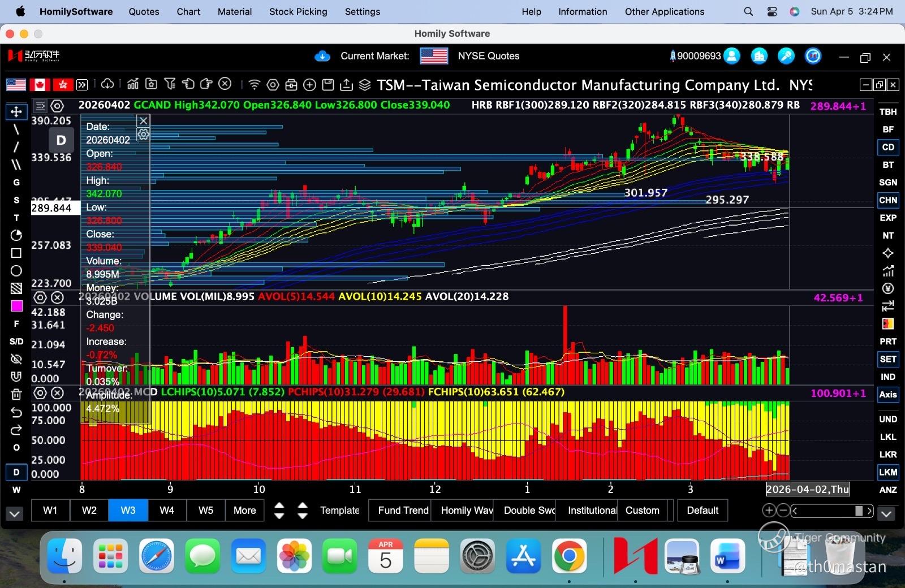Image resolution: width=905 pixels, height=588 pixels.
Task: Switch to the W1 workspace tab
Action: [x=50, y=510]
